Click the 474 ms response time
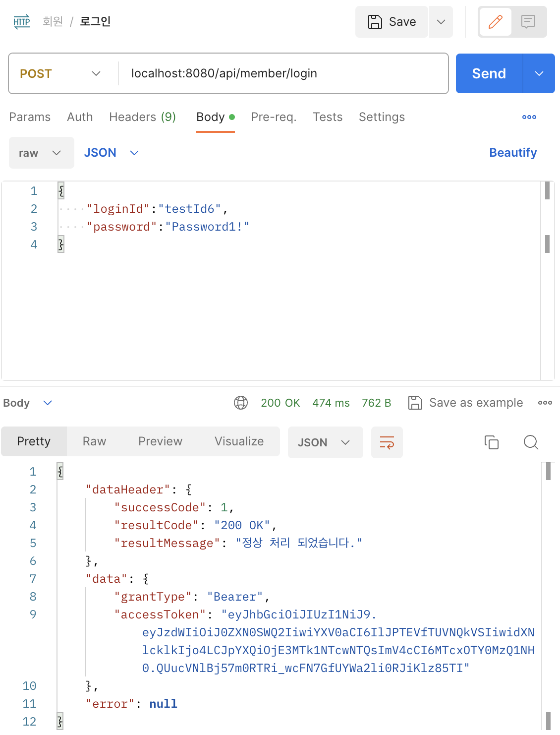The image size is (560, 735). (x=331, y=403)
